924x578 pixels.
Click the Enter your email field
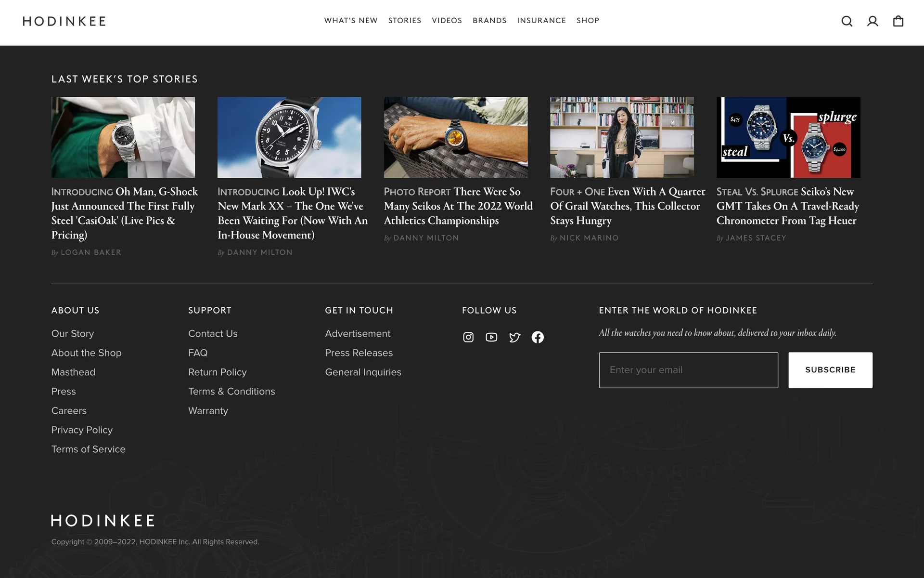coord(688,370)
